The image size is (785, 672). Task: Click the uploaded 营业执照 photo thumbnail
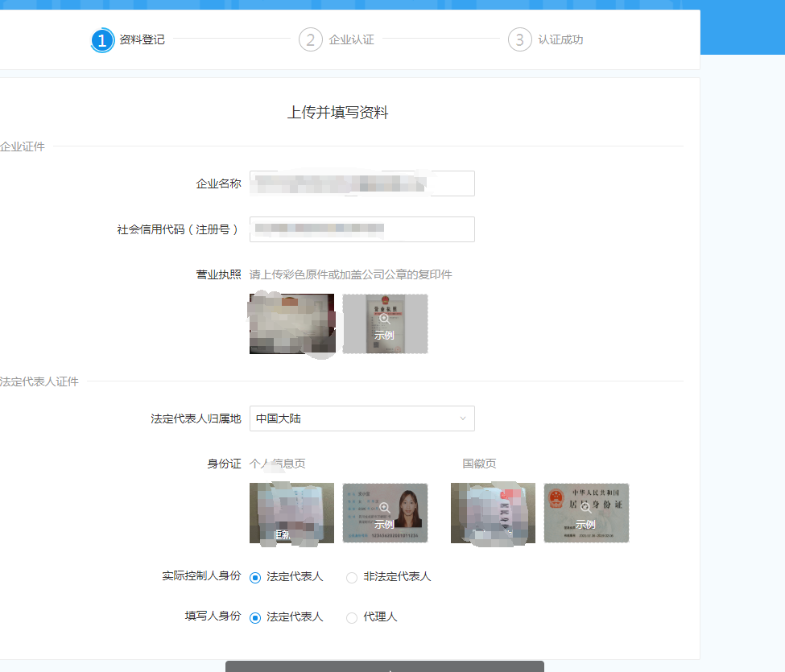click(291, 324)
